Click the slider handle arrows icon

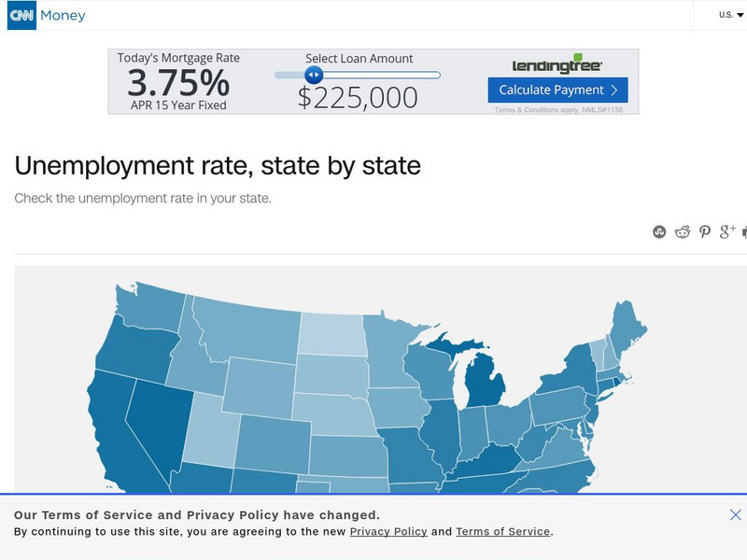(315, 73)
